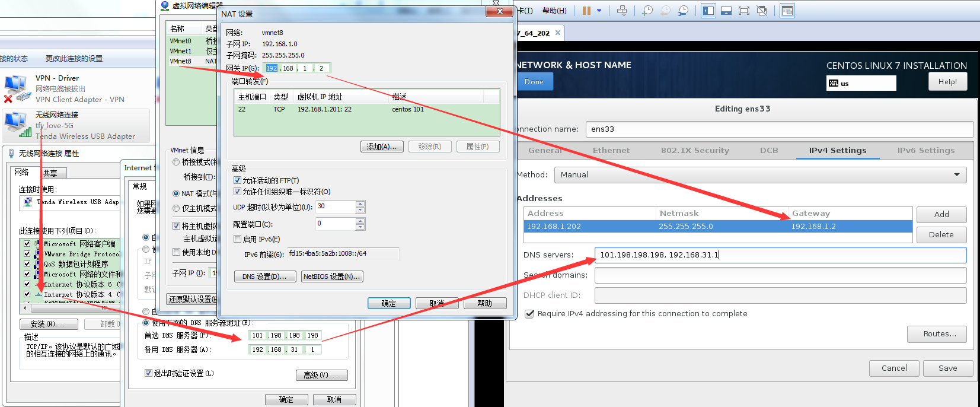Click the 虚拟网络编辑器 window title icon
The image size is (980, 407).
pyautogui.click(x=165, y=5)
